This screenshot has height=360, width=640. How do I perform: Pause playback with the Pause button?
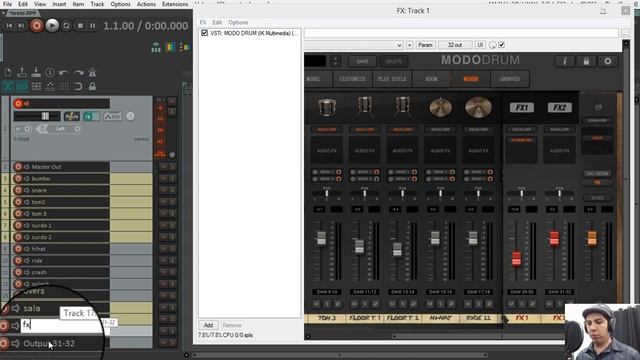click(x=93, y=26)
